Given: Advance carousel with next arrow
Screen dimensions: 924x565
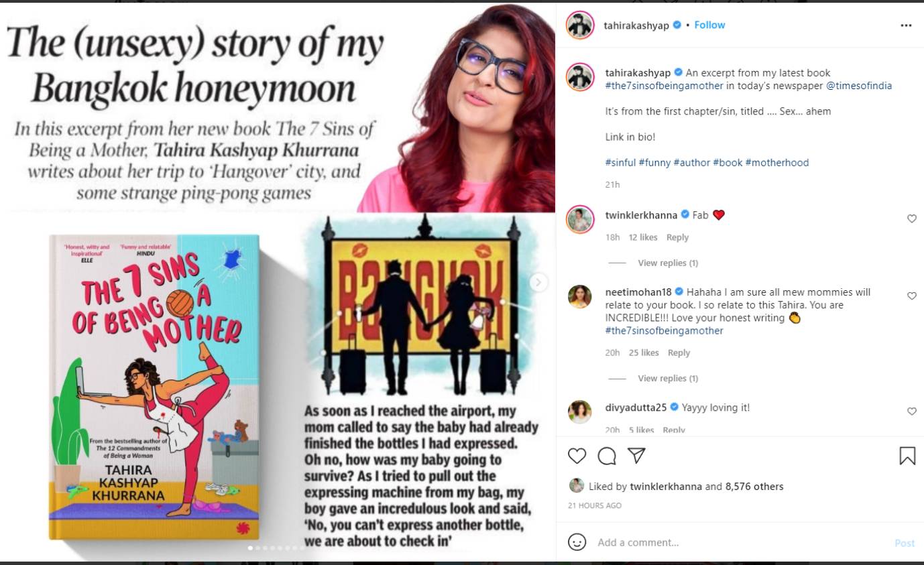Looking at the screenshot, I should 538,282.
